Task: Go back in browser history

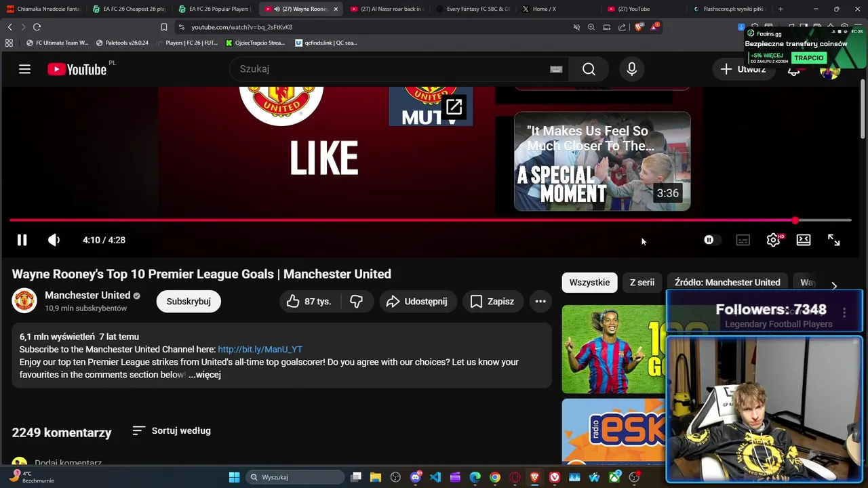Action: pos(9,27)
